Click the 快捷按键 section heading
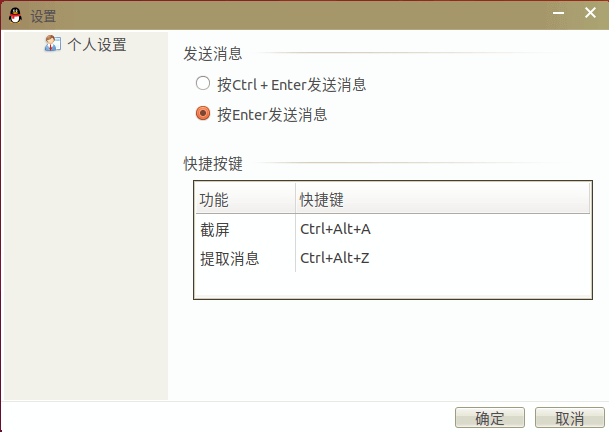Image resolution: width=609 pixels, height=432 pixels. click(x=213, y=164)
